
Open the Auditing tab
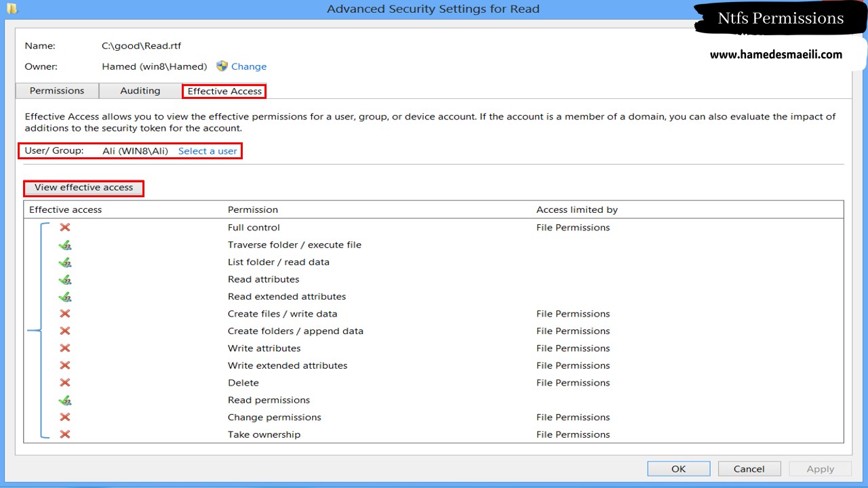pyautogui.click(x=140, y=91)
